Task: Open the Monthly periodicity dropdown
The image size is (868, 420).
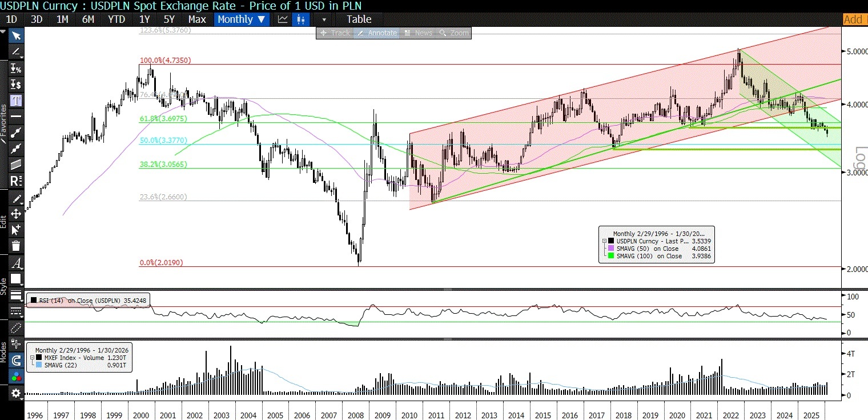Action: click(x=242, y=19)
